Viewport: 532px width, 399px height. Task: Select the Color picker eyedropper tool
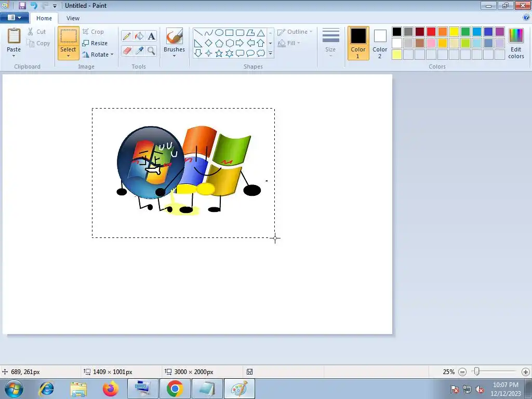pos(139,51)
